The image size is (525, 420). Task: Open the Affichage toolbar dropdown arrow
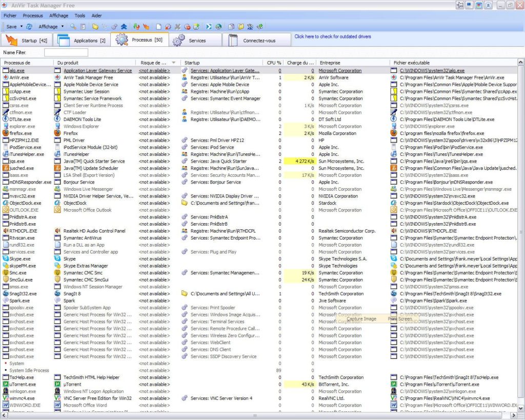62,26
